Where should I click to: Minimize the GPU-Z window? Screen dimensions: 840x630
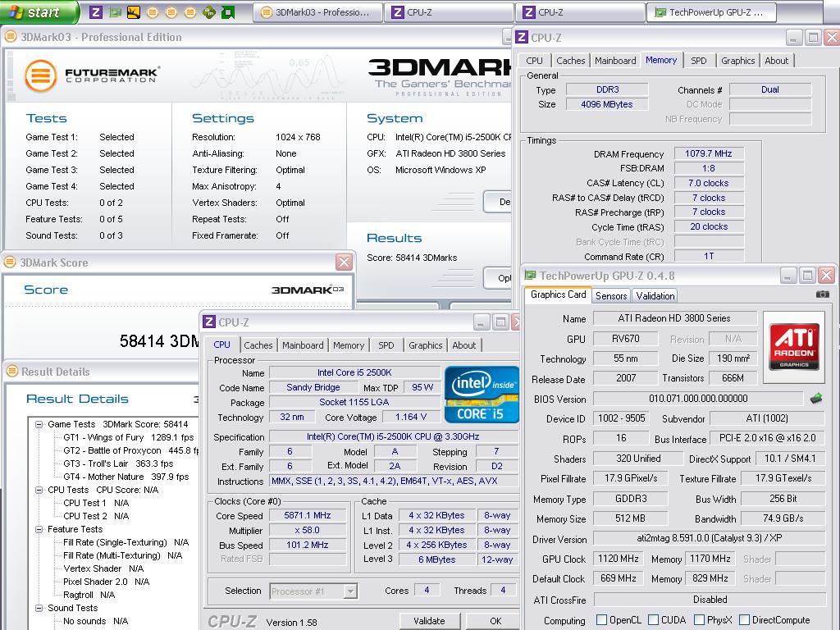point(787,276)
